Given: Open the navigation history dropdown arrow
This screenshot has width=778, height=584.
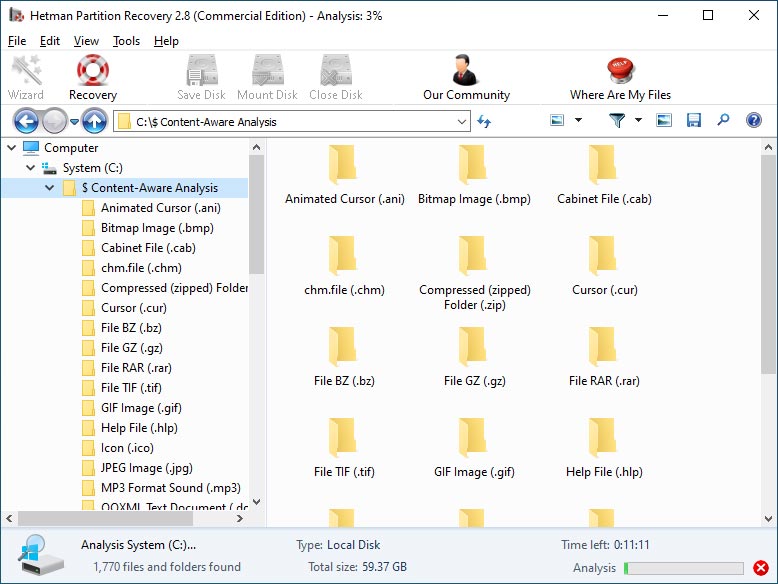Looking at the screenshot, I should point(74,122).
